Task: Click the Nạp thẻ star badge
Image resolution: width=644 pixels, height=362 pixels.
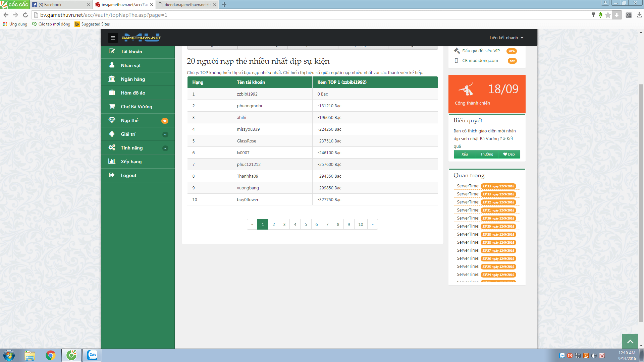Action: coord(165,121)
